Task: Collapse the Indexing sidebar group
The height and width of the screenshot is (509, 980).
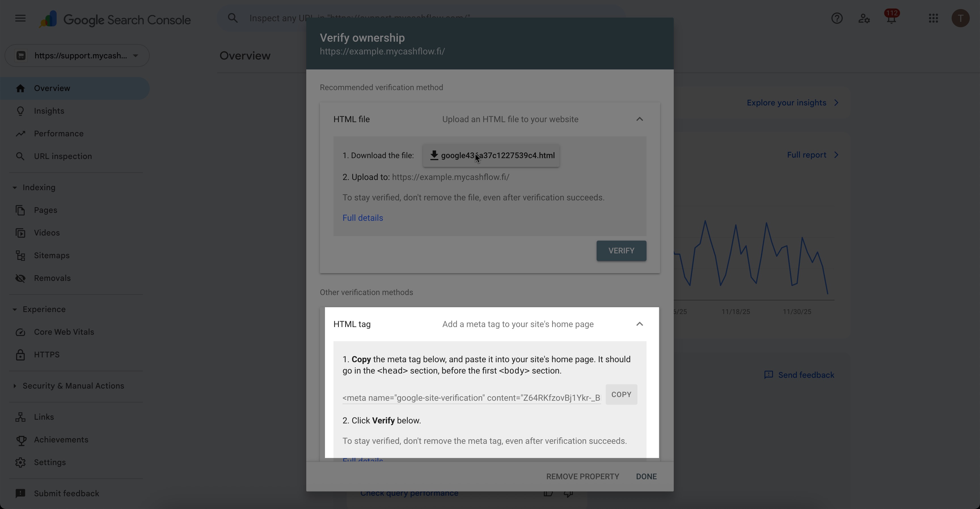Action: [14, 188]
